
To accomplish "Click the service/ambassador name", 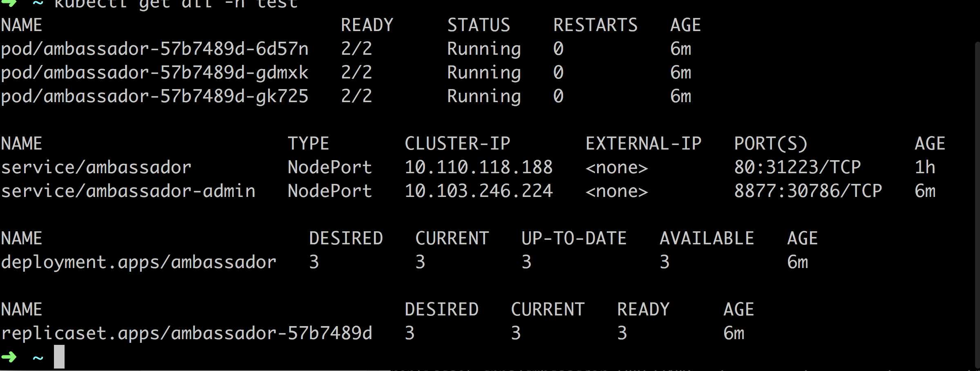I will 96,168.
